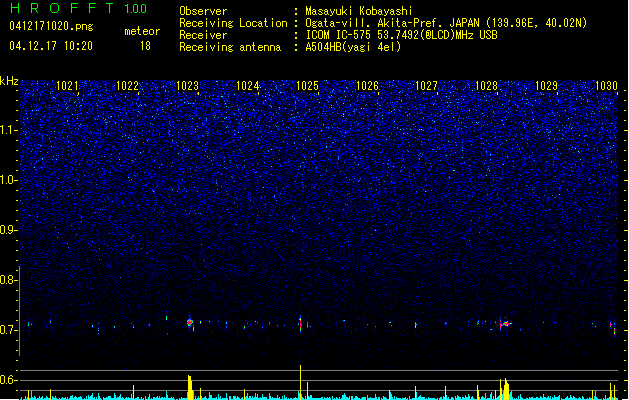
Task: Select observer name Masayuki Kobayashi
Action: coord(359,11)
